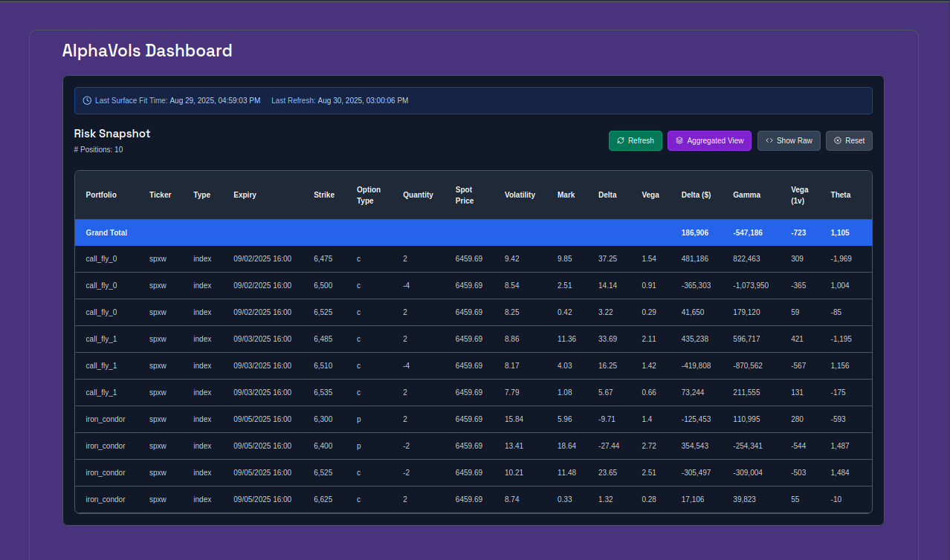Click delta dollar value 41,650
Viewport: 950px width, 560px height.
click(693, 312)
